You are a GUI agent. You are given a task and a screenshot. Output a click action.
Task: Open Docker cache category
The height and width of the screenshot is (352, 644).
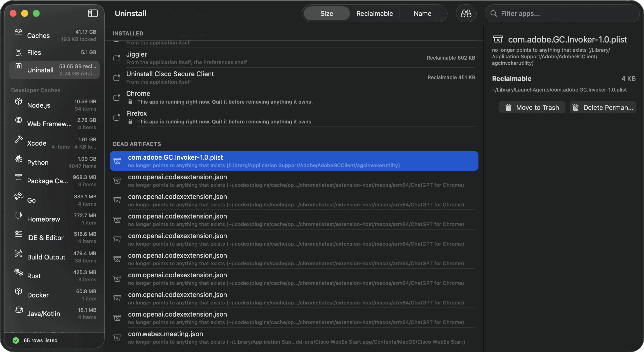(54, 295)
